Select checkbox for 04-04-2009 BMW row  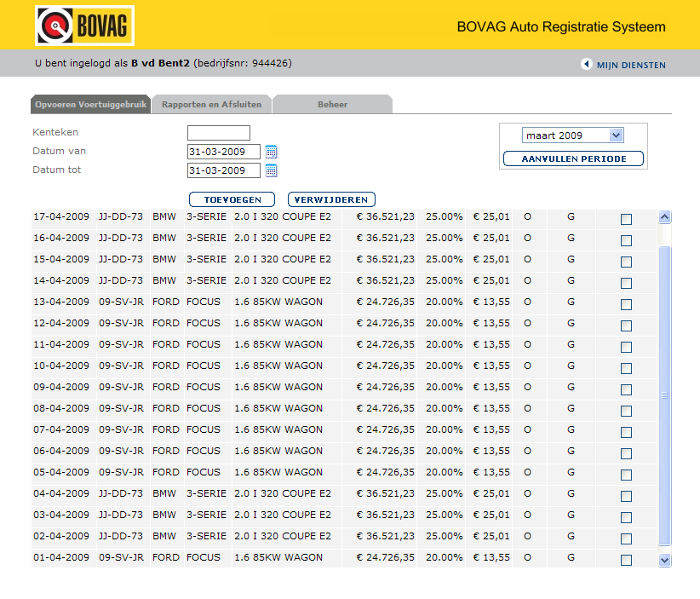point(627,496)
